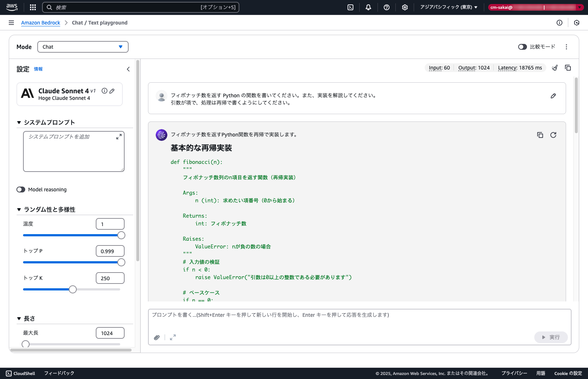Click the settings panel vertical scrollbar
The image size is (588, 379).
[138, 161]
